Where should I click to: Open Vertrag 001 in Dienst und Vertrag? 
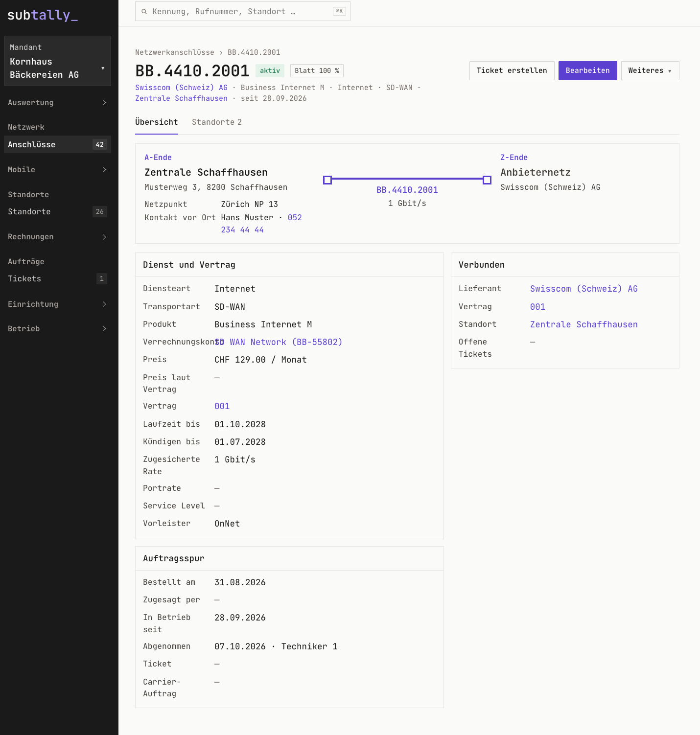pos(222,406)
